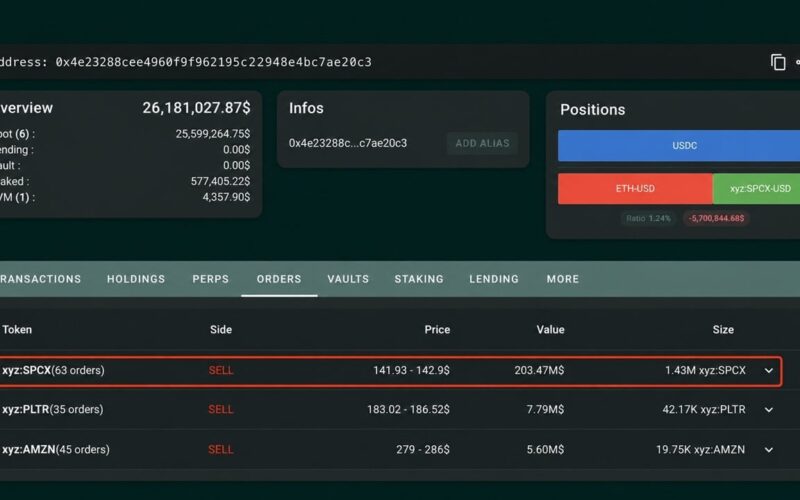Viewport: 800px width, 500px height.
Task: Copy the wallet address with copy icon
Action: 778,62
